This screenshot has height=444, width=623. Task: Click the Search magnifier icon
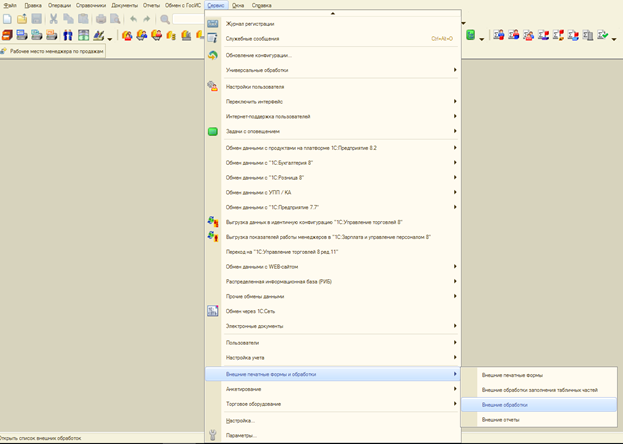click(165, 19)
